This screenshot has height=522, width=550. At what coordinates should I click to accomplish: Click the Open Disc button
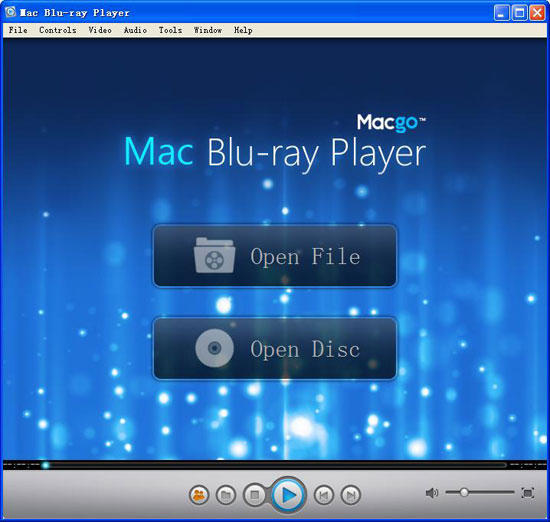pos(275,348)
